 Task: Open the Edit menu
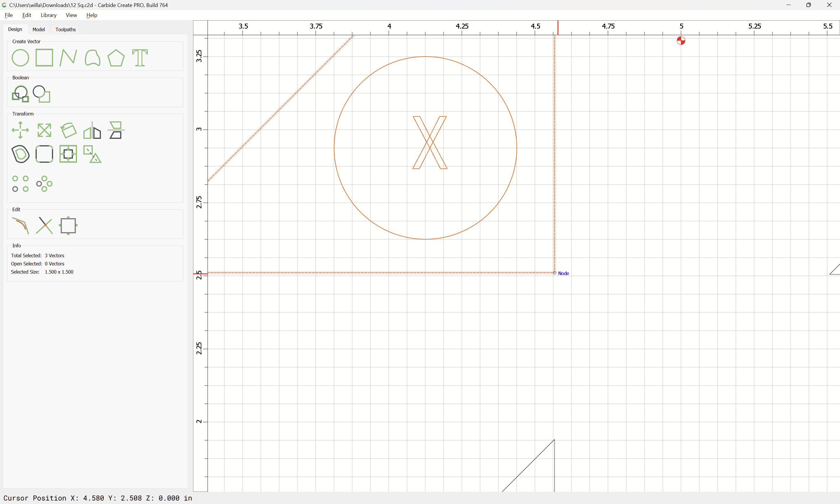pos(27,15)
